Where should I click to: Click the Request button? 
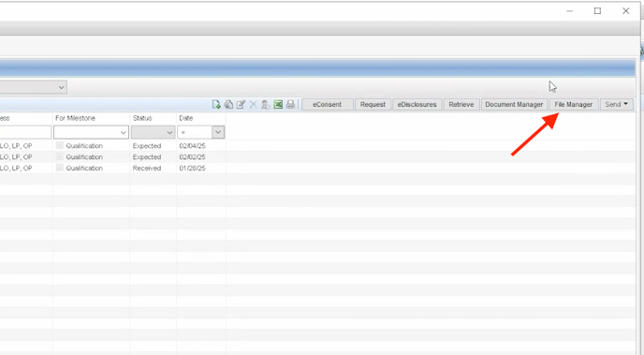[x=373, y=104]
